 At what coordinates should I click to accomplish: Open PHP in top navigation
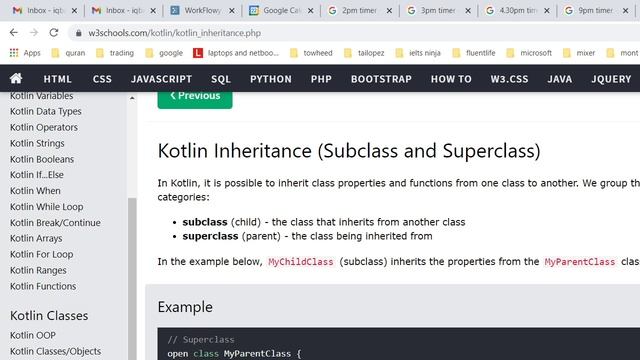[x=321, y=79]
